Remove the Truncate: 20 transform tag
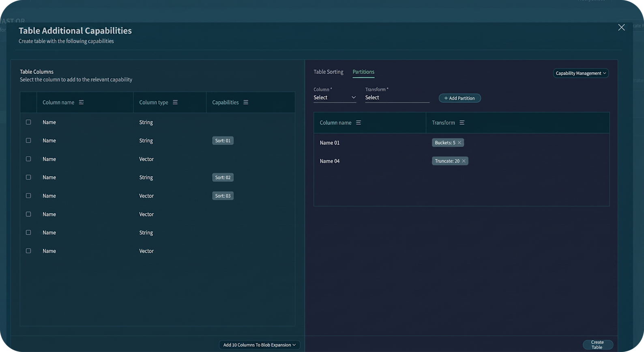The width and height of the screenshot is (644, 352). 464,161
